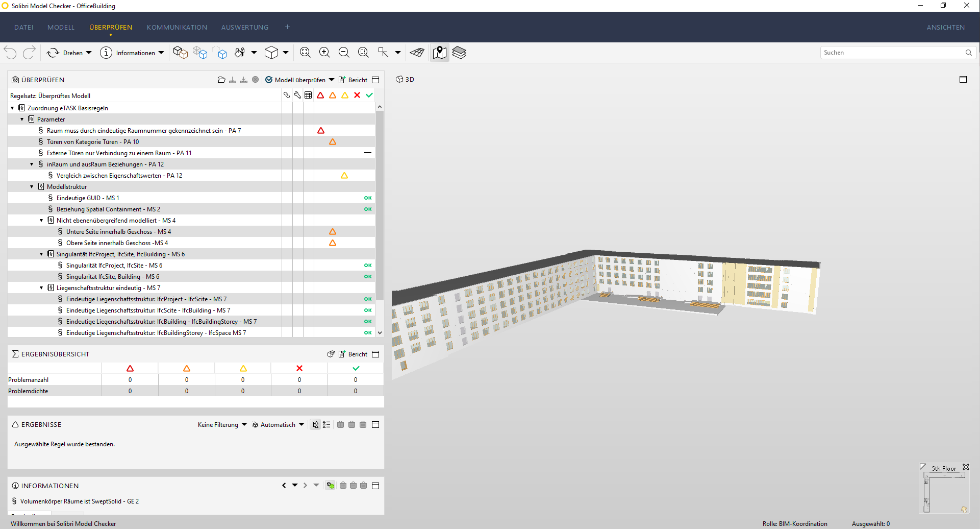The height and width of the screenshot is (529, 980).
Task: Click checked cube icon in Ergebnisübersicht header
Action: 331,354
